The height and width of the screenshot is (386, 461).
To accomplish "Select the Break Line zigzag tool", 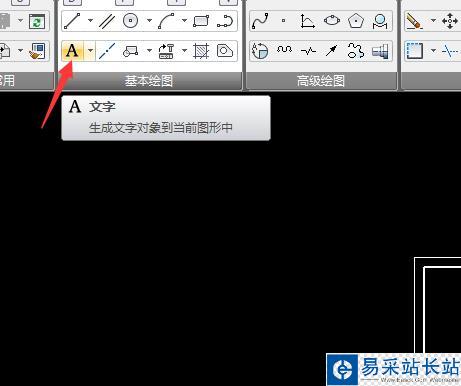I will pyautogui.click(x=308, y=51).
